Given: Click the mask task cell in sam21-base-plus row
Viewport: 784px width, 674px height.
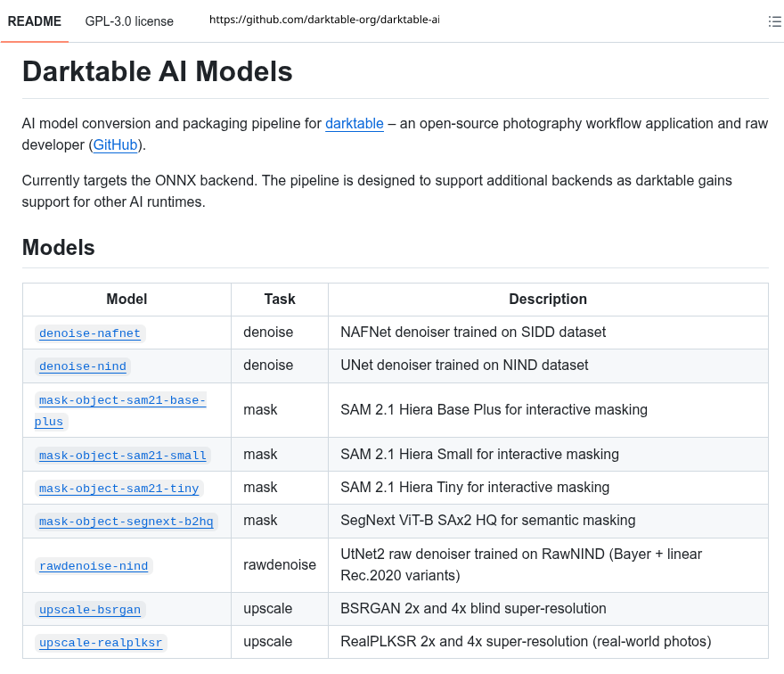Looking at the screenshot, I should pos(280,410).
